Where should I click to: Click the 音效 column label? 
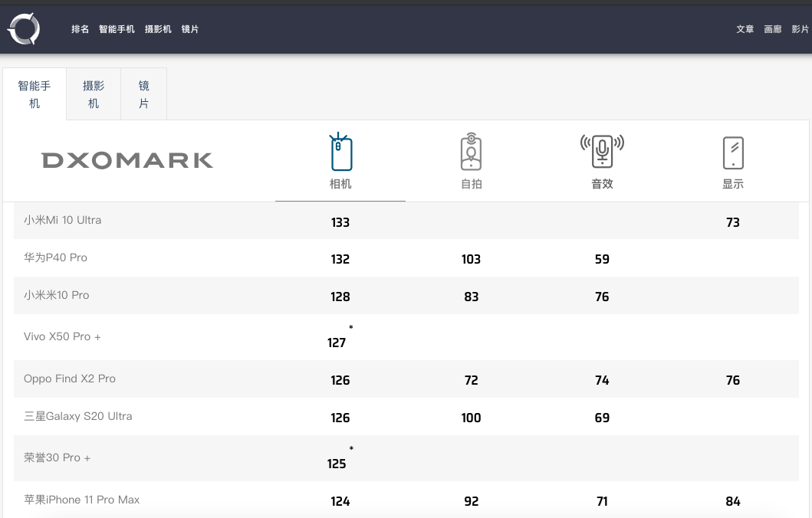(x=602, y=184)
